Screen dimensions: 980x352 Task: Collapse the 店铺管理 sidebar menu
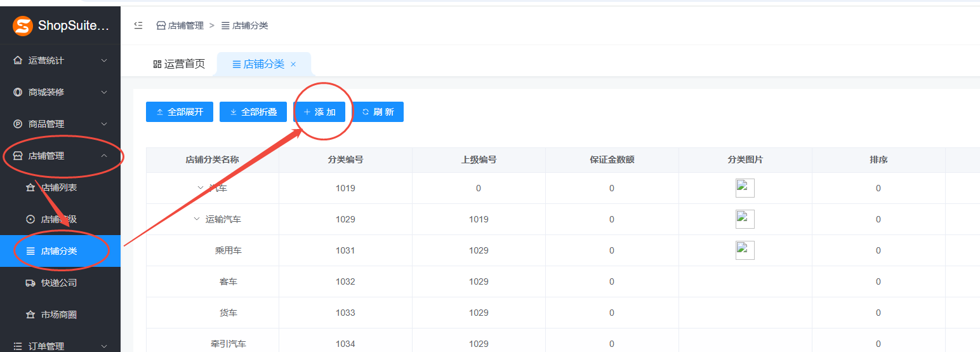pos(60,156)
